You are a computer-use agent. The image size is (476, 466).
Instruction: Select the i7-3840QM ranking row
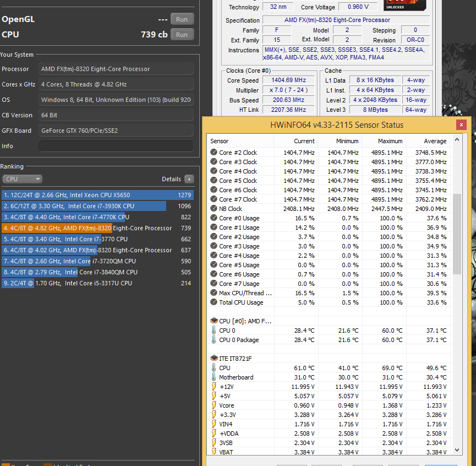[97, 272]
